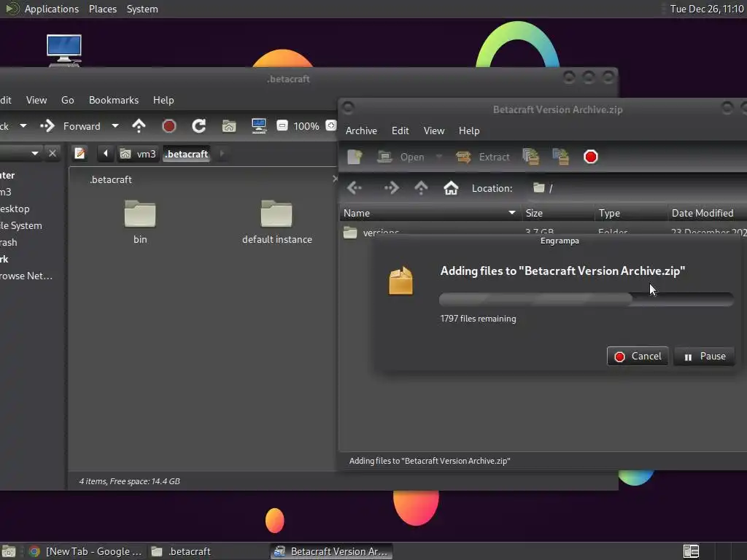The height and width of the screenshot is (560, 747).
Task: Sort archive by Size column
Action: point(557,213)
